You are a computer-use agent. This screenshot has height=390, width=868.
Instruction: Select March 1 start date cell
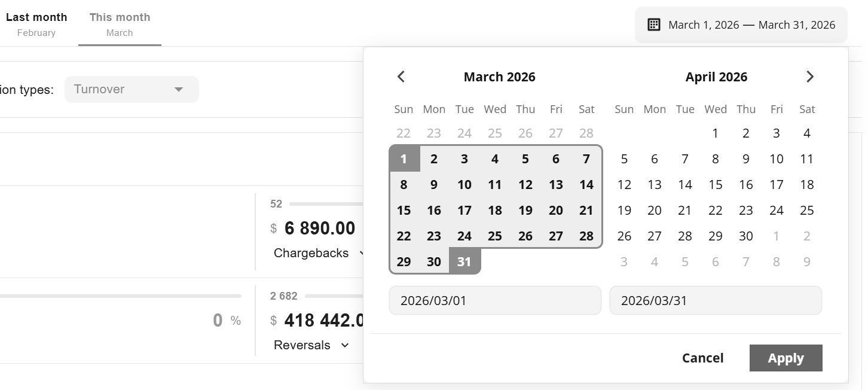pyautogui.click(x=404, y=159)
